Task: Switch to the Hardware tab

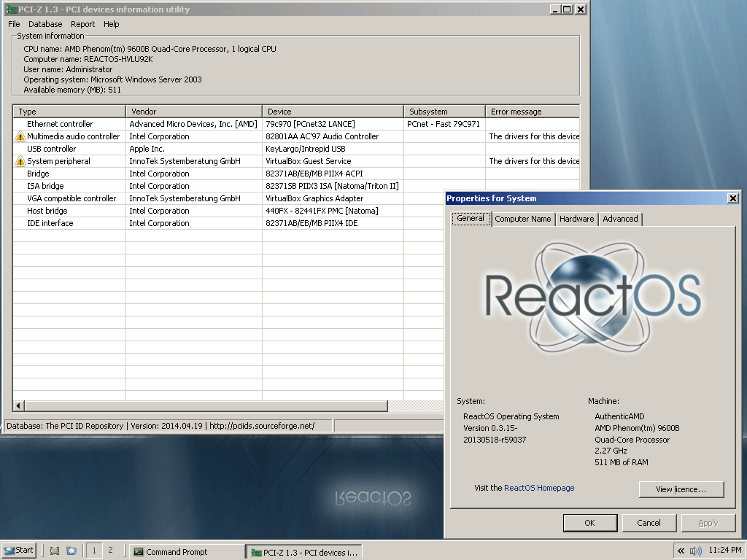Action: click(x=576, y=219)
